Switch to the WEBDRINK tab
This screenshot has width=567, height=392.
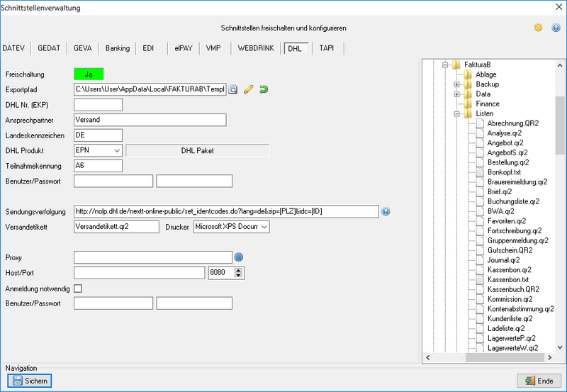click(x=256, y=48)
